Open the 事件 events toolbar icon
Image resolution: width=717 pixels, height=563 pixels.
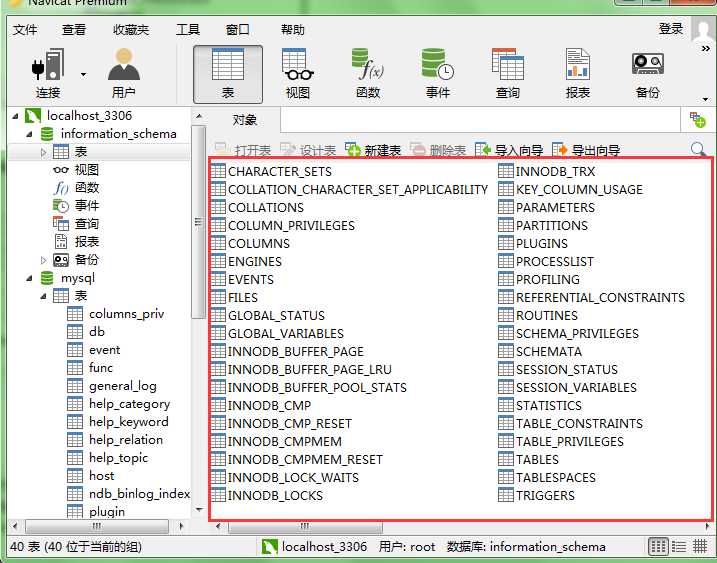tap(438, 74)
